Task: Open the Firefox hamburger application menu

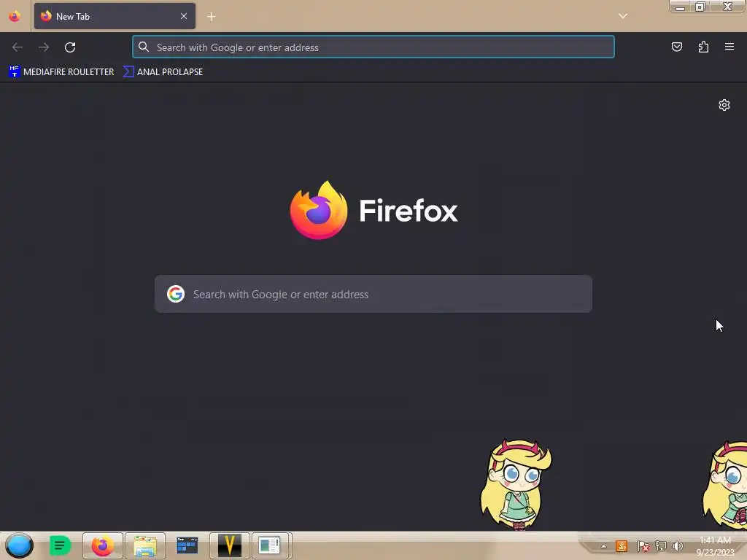Action: [x=729, y=47]
